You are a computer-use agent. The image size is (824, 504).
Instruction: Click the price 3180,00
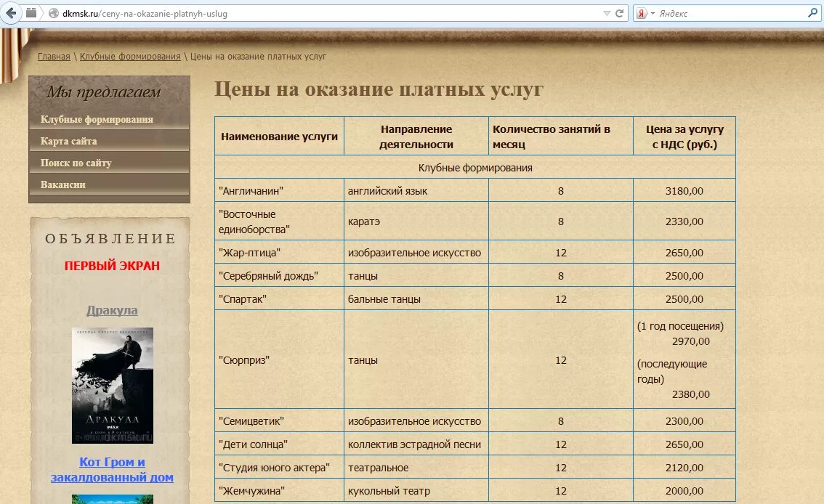pyautogui.click(x=684, y=191)
